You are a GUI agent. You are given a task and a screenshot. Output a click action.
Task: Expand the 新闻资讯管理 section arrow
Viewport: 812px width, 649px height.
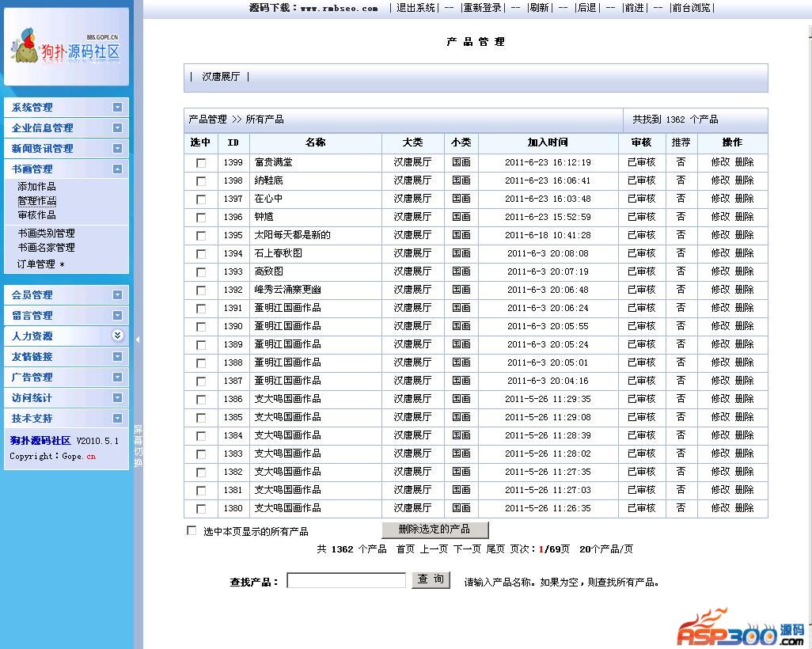(x=118, y=149)
